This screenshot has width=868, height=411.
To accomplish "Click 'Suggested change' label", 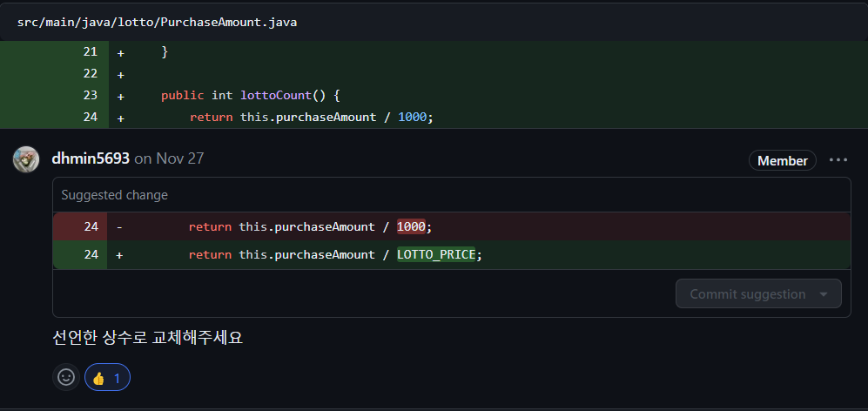I will point(115,195).
